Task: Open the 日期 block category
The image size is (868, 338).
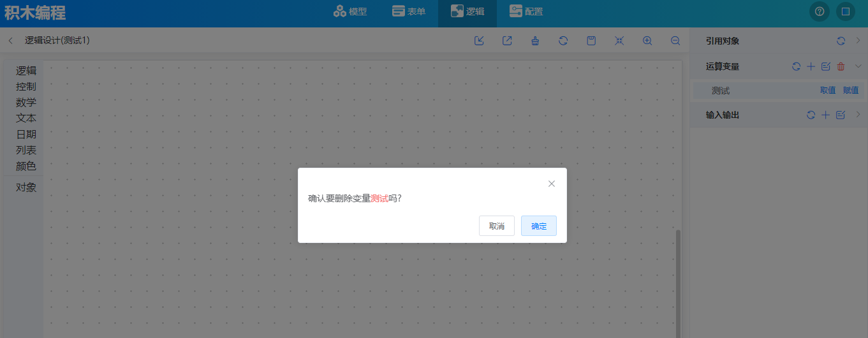Action: pos(26,135)
